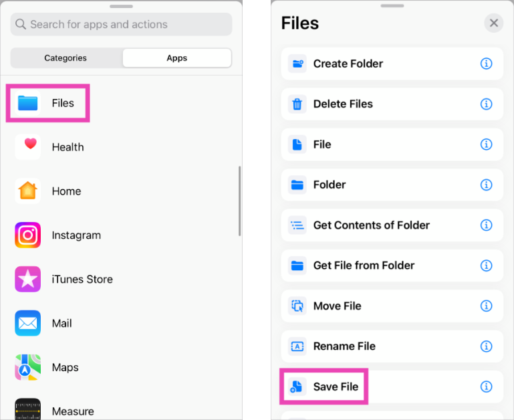Open the Instagram app icon

[28, 235]
